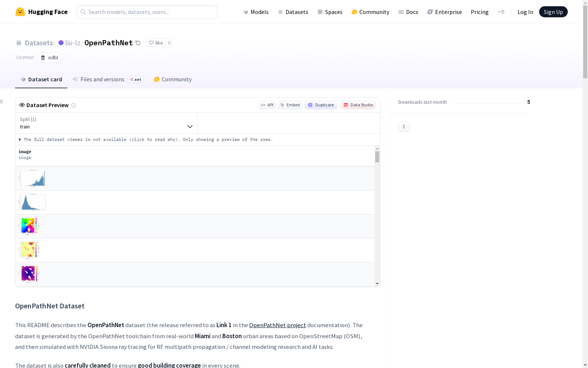Click the preview scroll down arrow
The image size is (588, 368).
pos(377,284)
